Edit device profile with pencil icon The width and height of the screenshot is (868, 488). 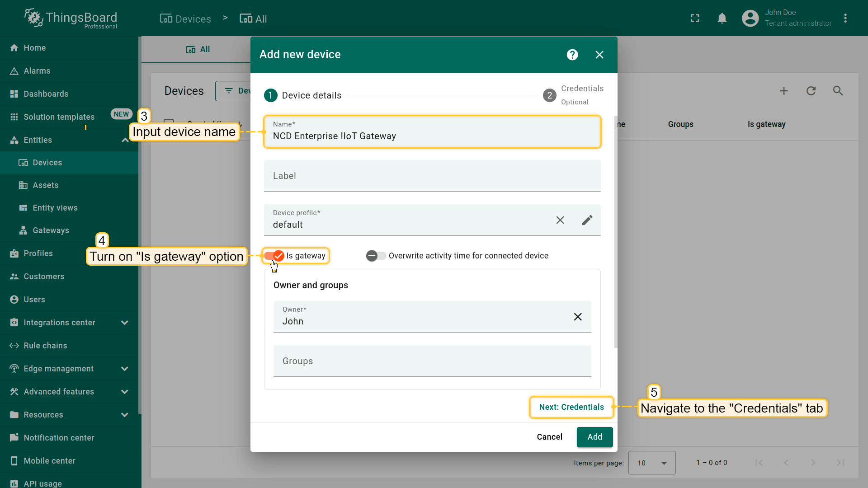point(587,220)
